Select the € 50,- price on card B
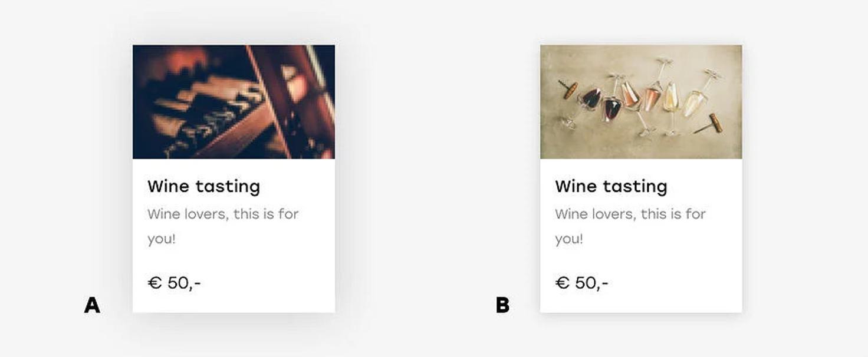The width and height of the screenshot is (868, 357). [582, 283]
